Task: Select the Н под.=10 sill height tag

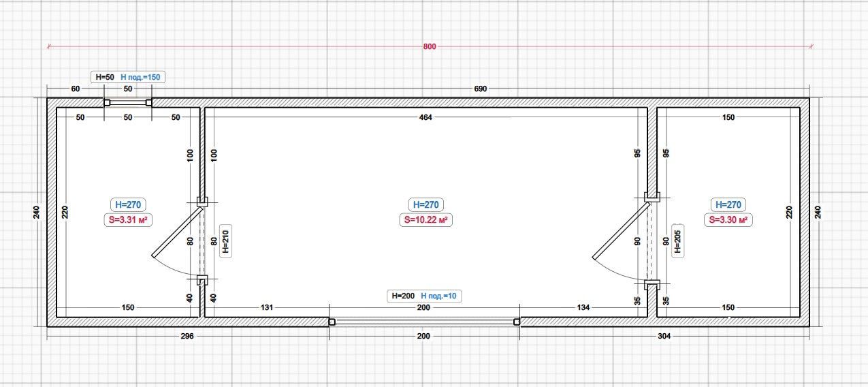Action: [438, 296]
